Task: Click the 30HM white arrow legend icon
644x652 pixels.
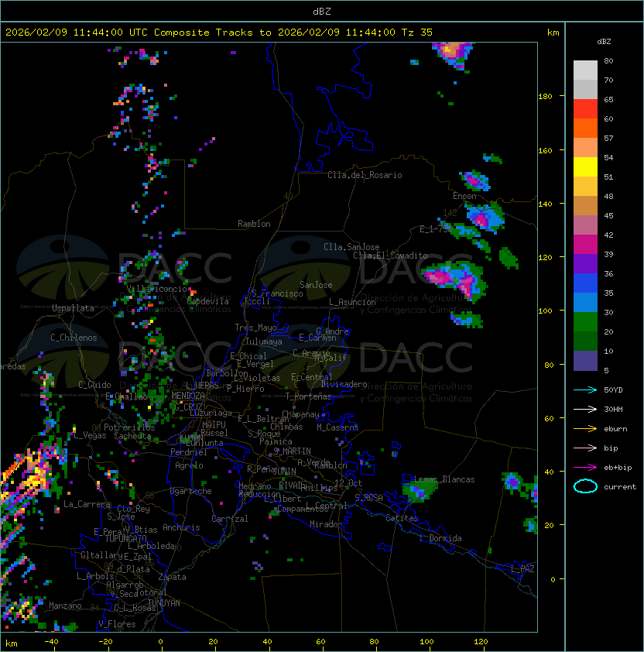Action: (585, 409)
